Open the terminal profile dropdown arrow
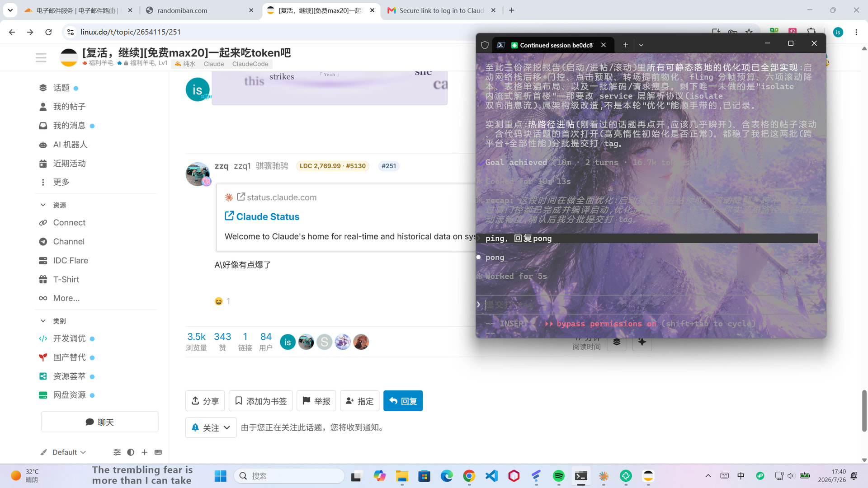Image resolution: width=868 pixels, height=488 pixels. 641,45
